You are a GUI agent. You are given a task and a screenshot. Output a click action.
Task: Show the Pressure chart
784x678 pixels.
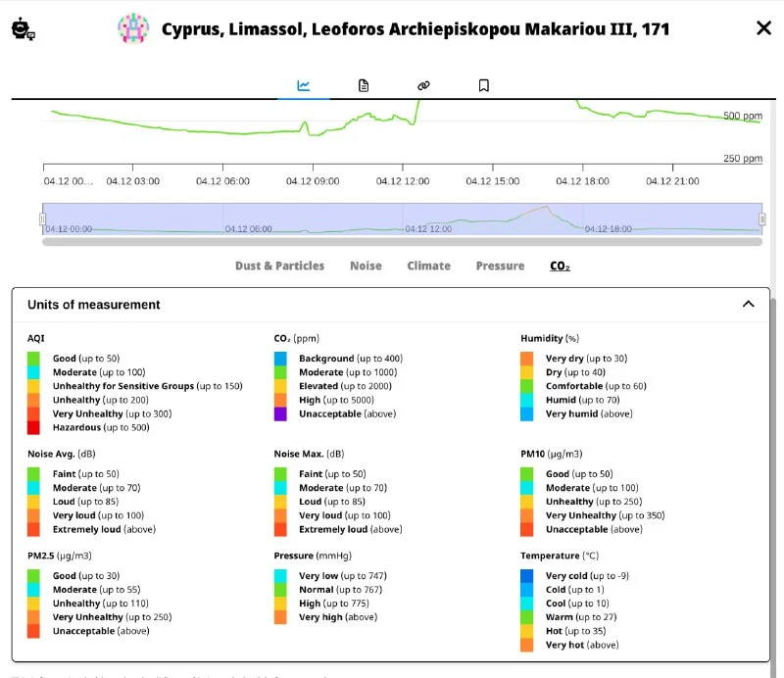click(500, 266)
